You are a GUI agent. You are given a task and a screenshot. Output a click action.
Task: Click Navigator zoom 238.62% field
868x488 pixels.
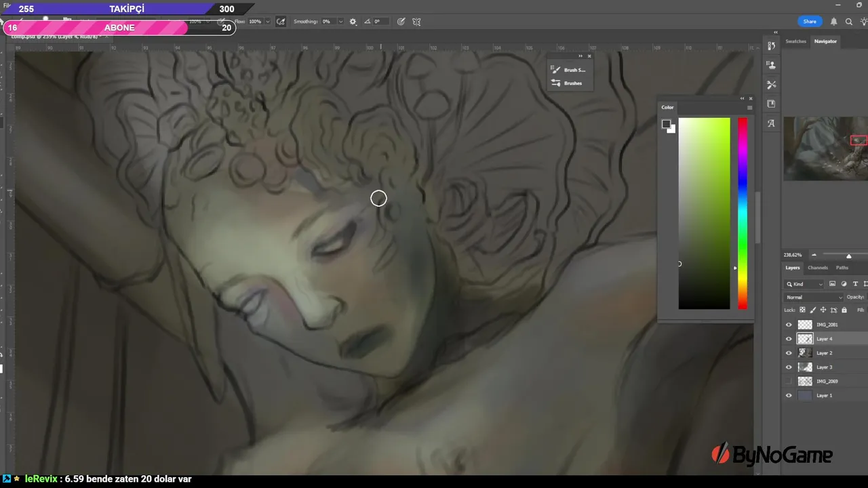point(793,256)
